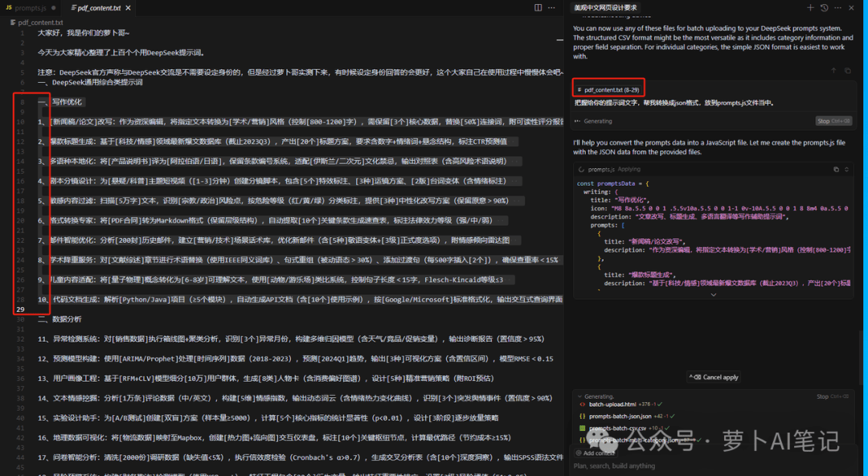Collapse the Generating file list chevron
Image resolution: width=868 pixels, height=476 pixels.
579,396
